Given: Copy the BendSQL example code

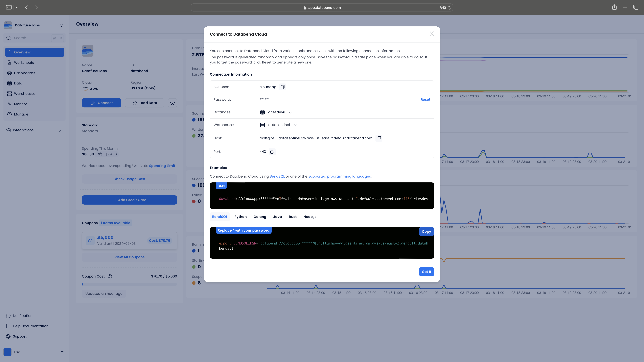Looking at the screenshot, I should point(426,232).
